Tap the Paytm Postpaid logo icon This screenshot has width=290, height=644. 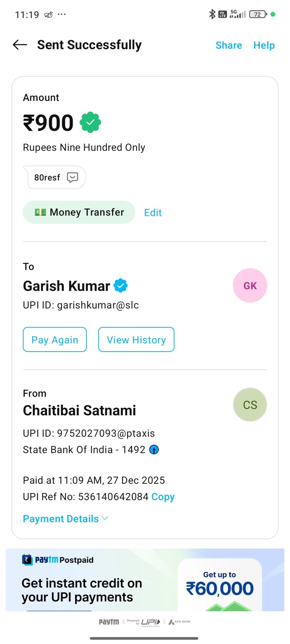click(27, 560)
